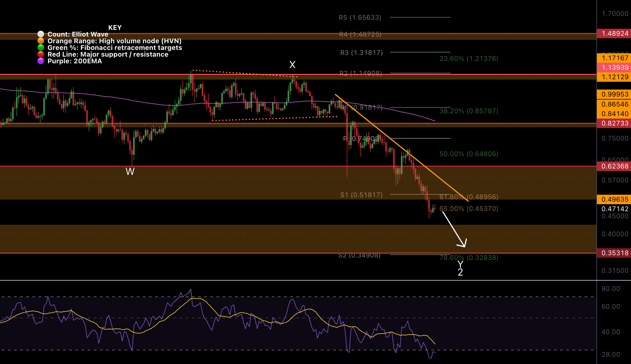This screenshot has height=364, width=631.
Task: Click the 80.00 RSI axis label
Action: coord(611,289)
